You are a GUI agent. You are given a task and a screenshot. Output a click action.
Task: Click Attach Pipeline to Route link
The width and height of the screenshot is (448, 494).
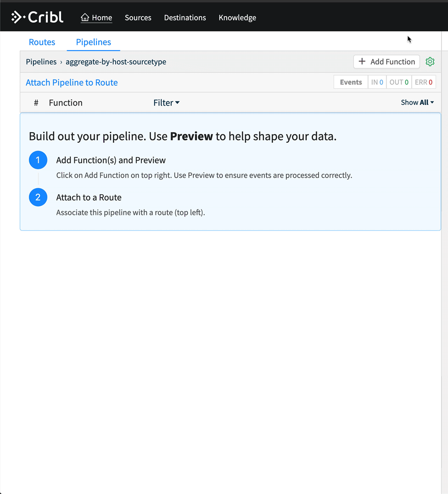(72, 83)
